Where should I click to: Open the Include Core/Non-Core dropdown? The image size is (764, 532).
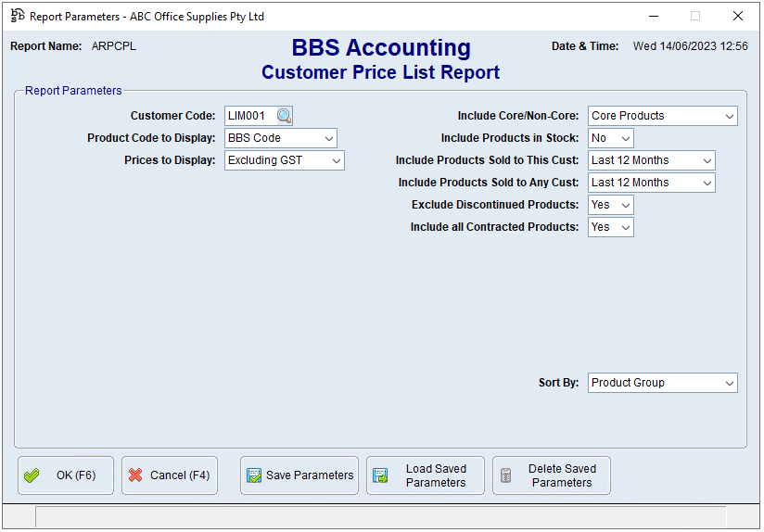[662, 116]
